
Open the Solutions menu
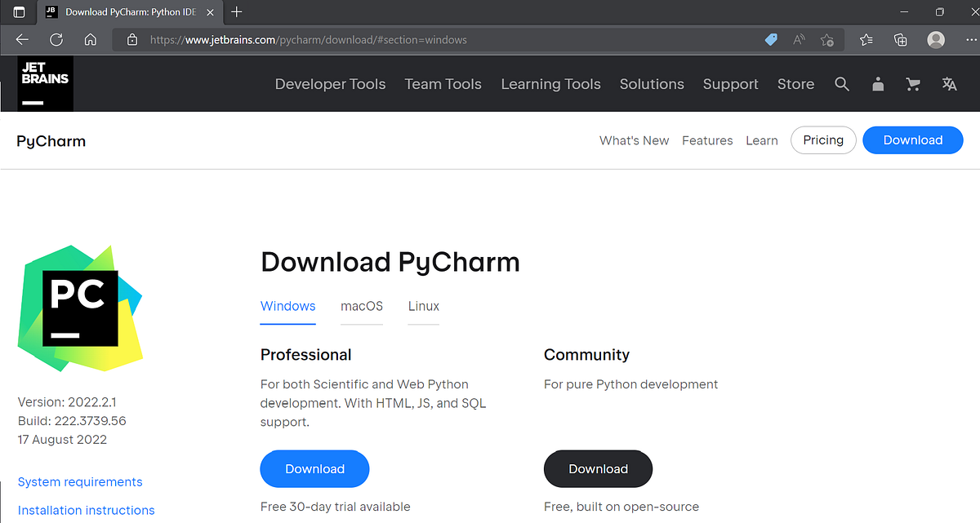(x=652, y=84)
